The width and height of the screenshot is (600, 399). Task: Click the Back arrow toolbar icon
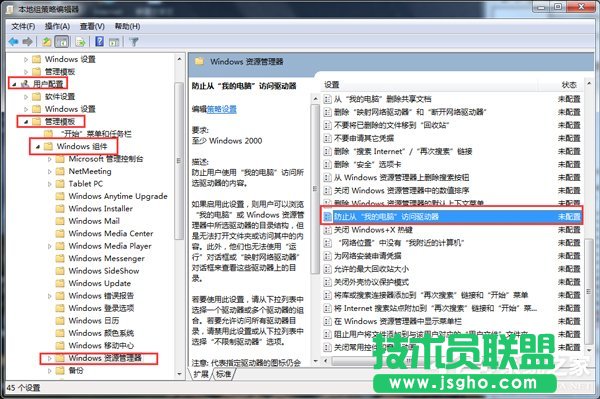tap(14, 42)
